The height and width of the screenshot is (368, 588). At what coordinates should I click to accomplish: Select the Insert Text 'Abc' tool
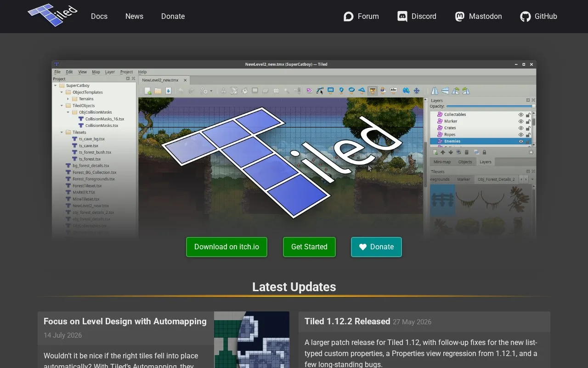[x=394, y=90]
